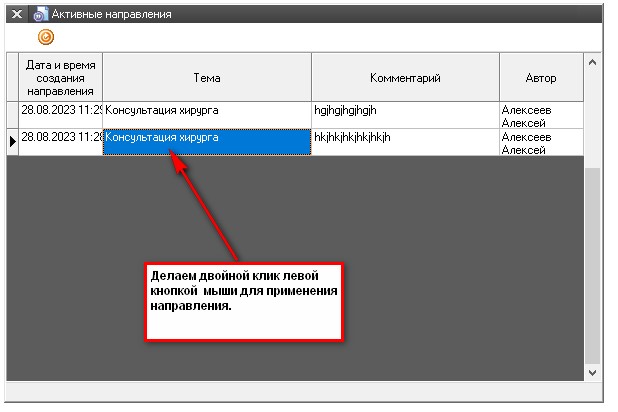Click the orange refresh icon in toolbar
The width and height of the screenshot is (618, 412).
46,37
